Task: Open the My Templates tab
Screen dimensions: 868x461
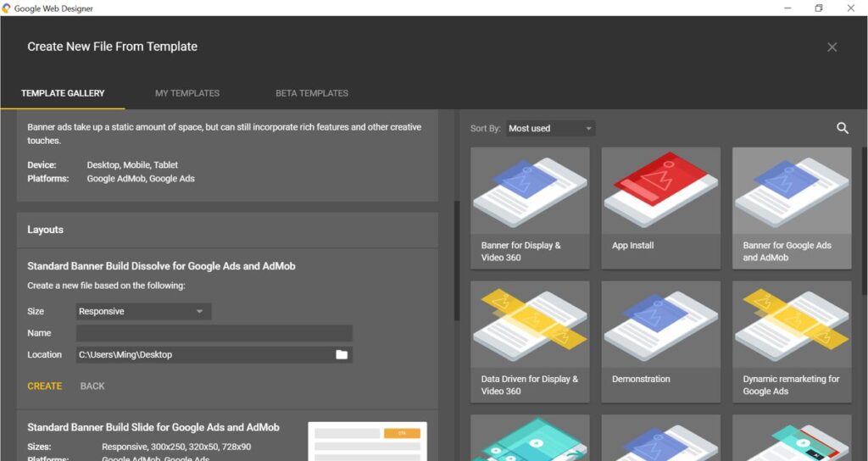Action: tap(187, 93)
